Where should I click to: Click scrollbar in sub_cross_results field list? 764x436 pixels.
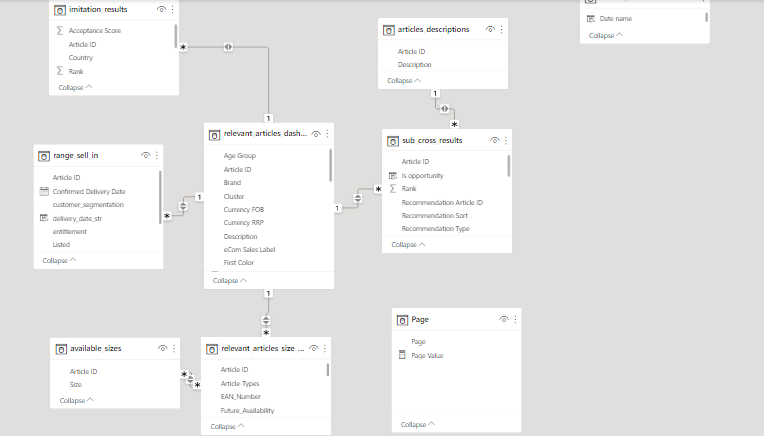point(509,166)
